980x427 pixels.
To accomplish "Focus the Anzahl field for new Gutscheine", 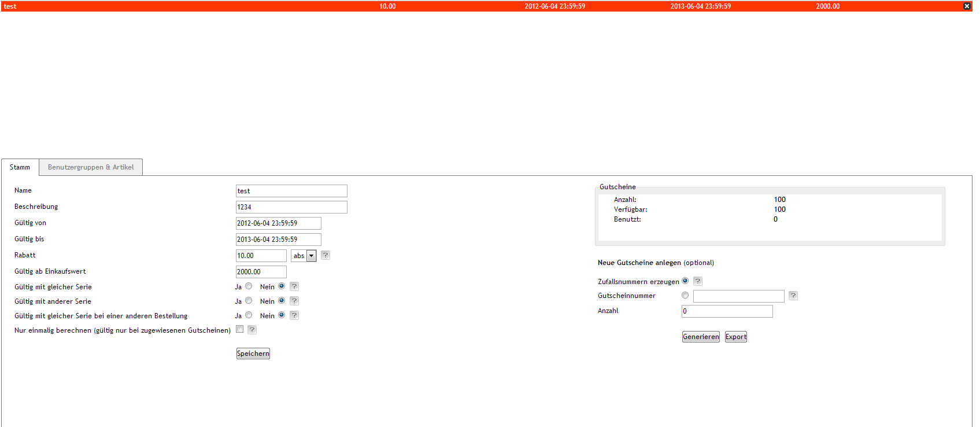I will pyautogui.click(x=727, y=311).
